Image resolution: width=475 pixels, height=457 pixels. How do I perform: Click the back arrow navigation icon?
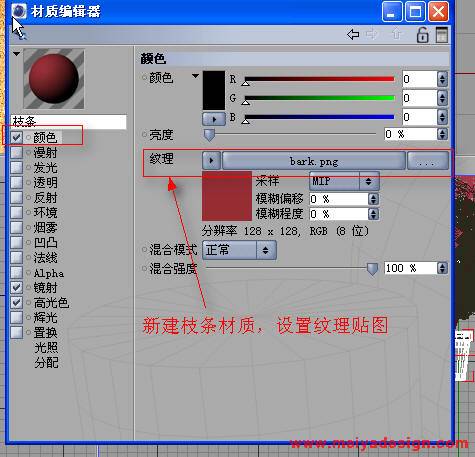(x=353, y=34)
